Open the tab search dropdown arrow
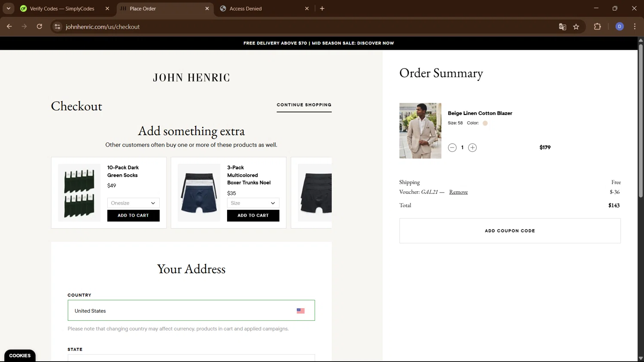 tap(8, 9)
